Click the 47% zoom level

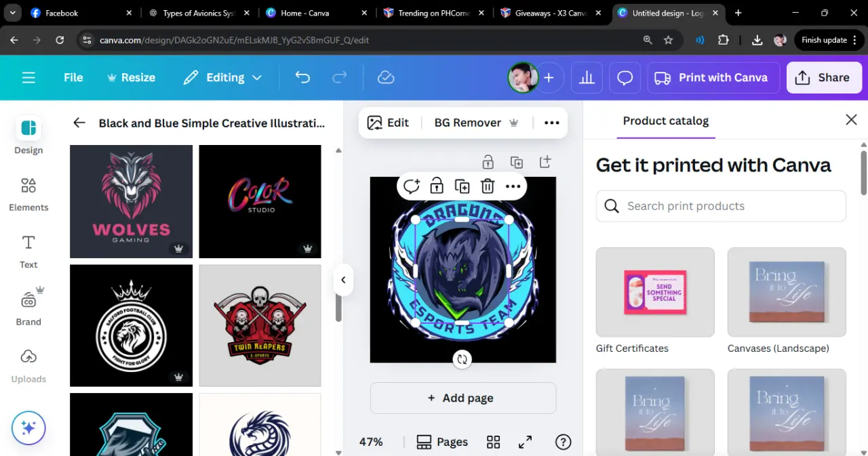(x=371, y=442)
